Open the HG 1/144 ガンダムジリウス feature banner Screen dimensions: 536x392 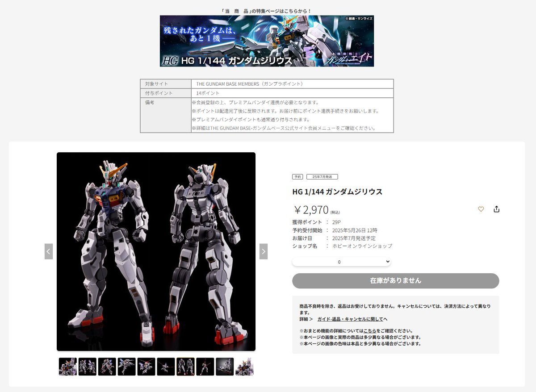point(267,41)
